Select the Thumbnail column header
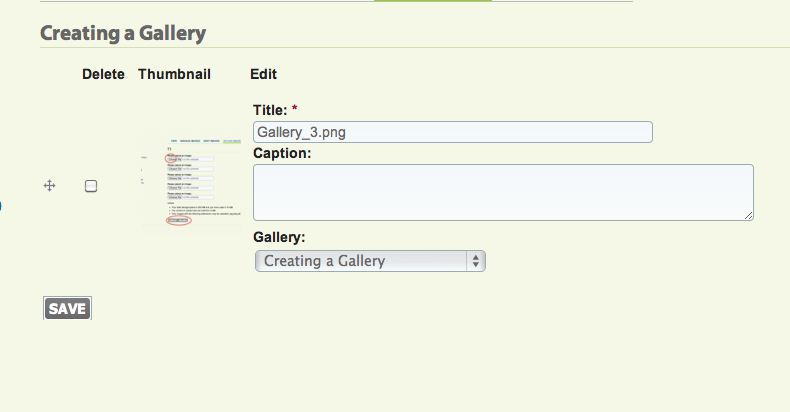Image resolution: width=790 pixels, height=412 pixels. click(x=174, y=74)
